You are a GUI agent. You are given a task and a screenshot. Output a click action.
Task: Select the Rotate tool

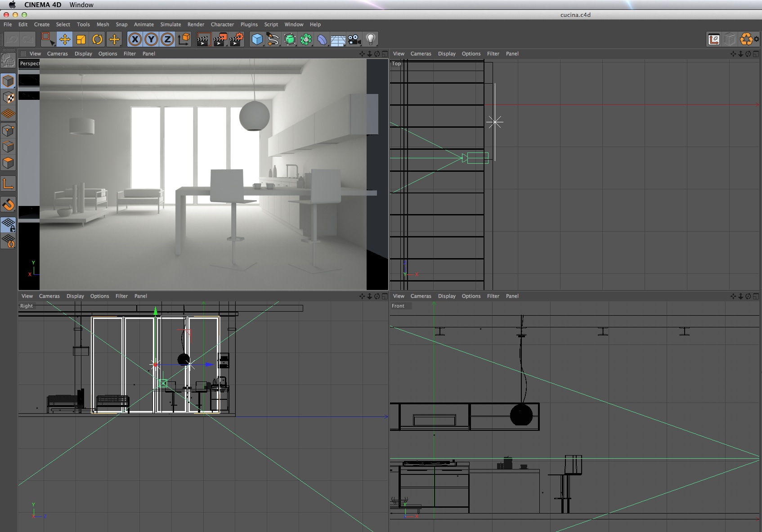[97, 40]
